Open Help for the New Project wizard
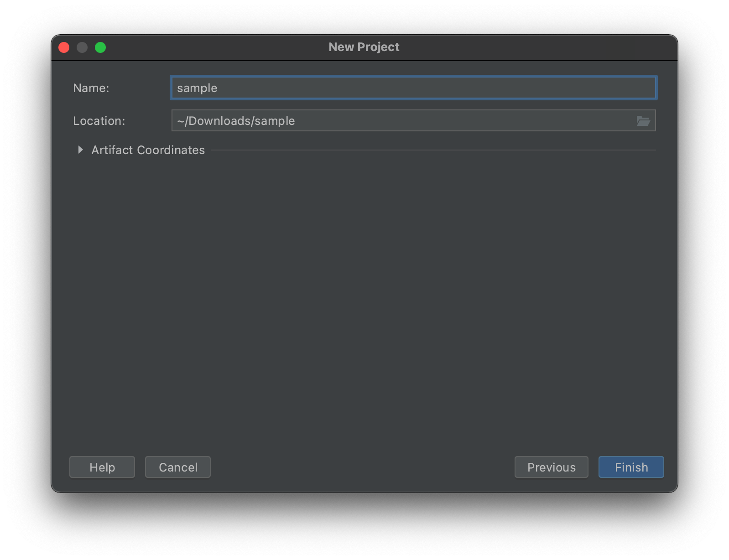Screen dimensions: 729x560 coord(102,467)
